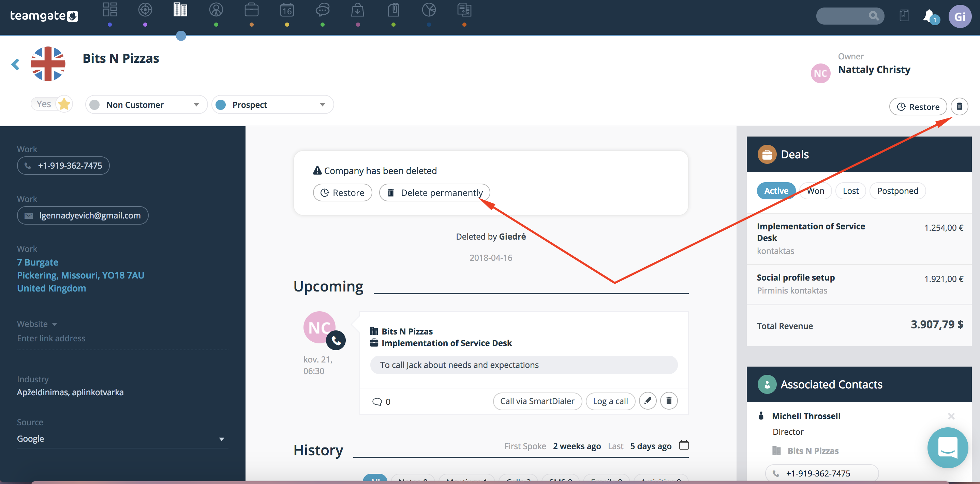Click the UK flag company logo

48,64
